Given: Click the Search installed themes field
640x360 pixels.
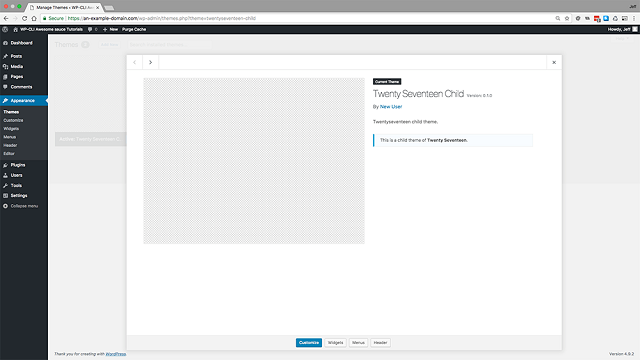Looking at the screenshot, I should tap(169, 44).
